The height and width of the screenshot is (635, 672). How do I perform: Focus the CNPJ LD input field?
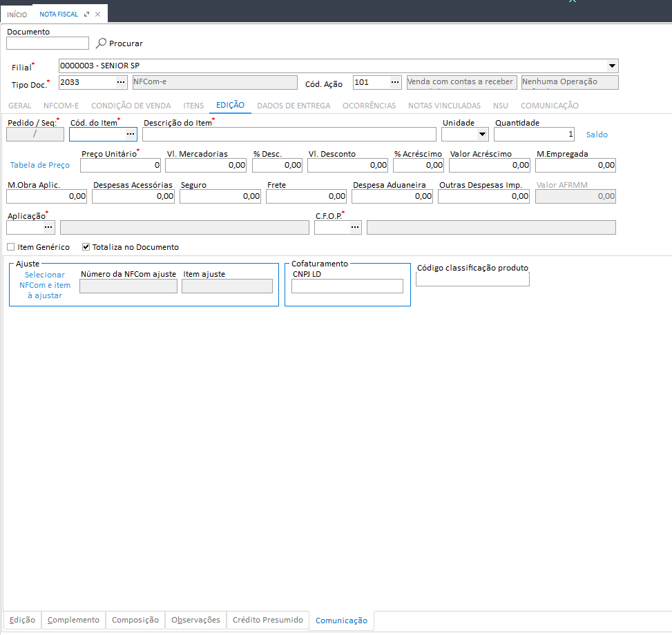click(347, 286)
